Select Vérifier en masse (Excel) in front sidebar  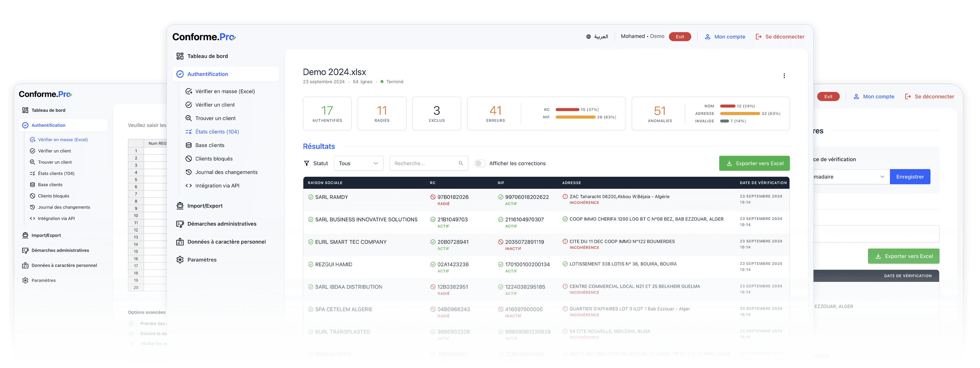tap(225, 91)
